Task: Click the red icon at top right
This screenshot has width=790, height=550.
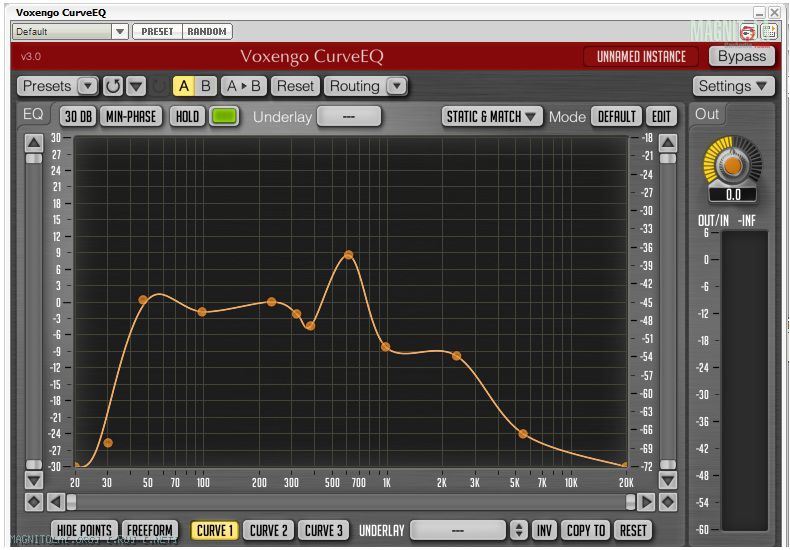Action: coord(748,32)
